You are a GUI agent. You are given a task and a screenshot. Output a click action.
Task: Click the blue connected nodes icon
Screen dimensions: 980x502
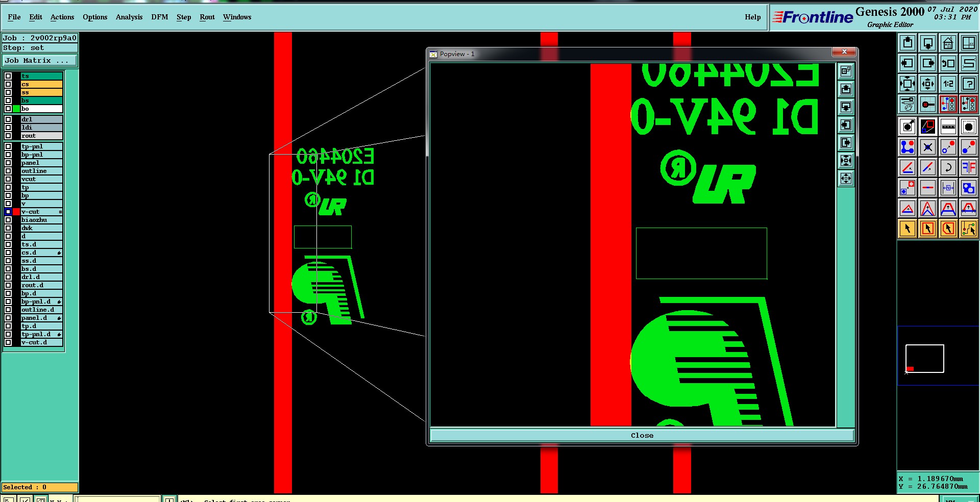(x=908, y=147)
